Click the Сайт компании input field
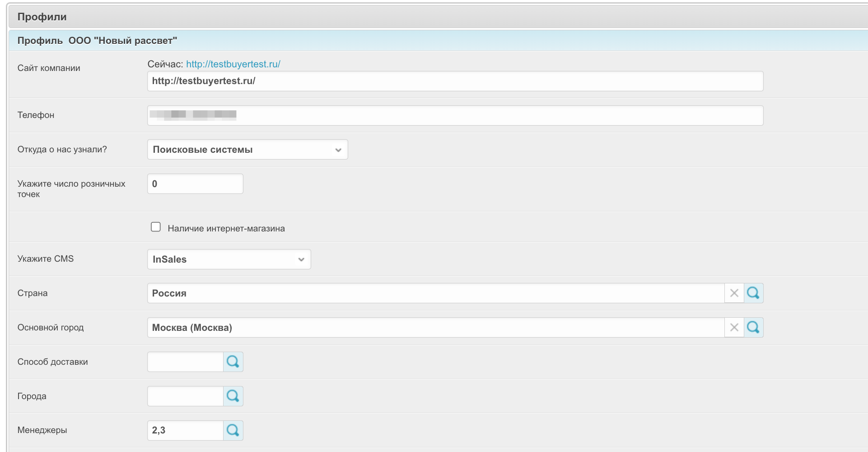This screenshot has height=452, width=868. point(455,81)
